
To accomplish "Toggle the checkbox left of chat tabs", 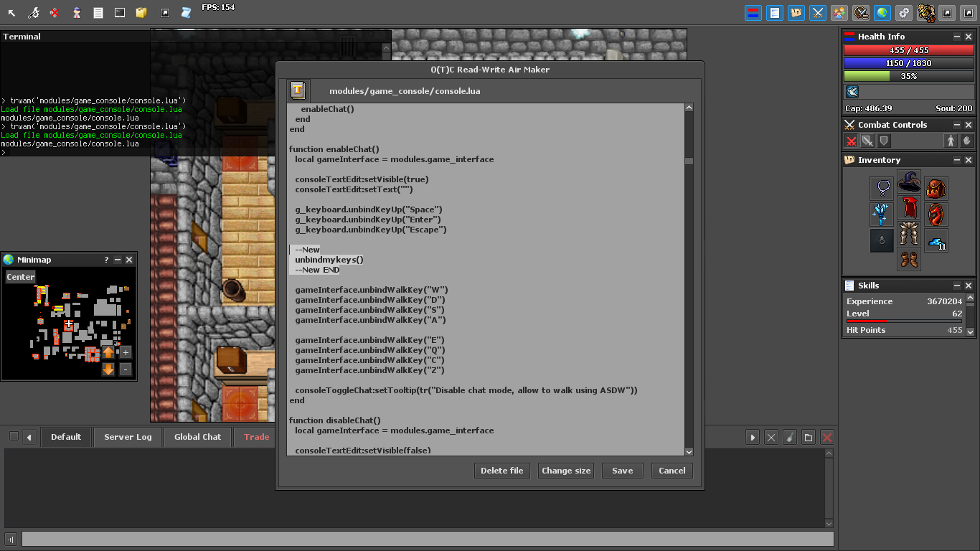I will tap(14, 436).
